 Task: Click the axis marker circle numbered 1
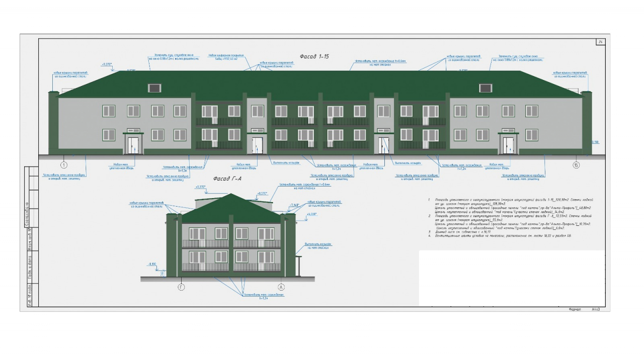pos(64,165)
